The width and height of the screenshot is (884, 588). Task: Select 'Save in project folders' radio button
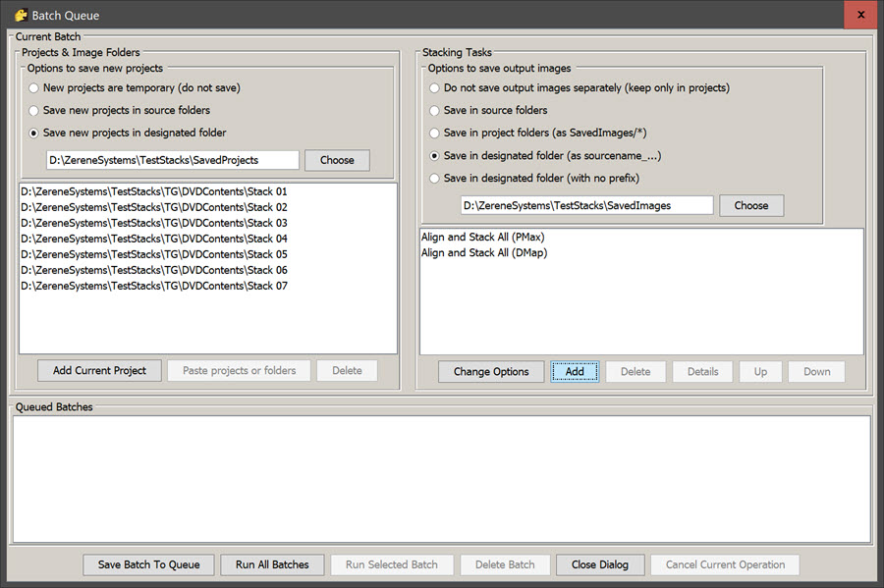[435, 134]
